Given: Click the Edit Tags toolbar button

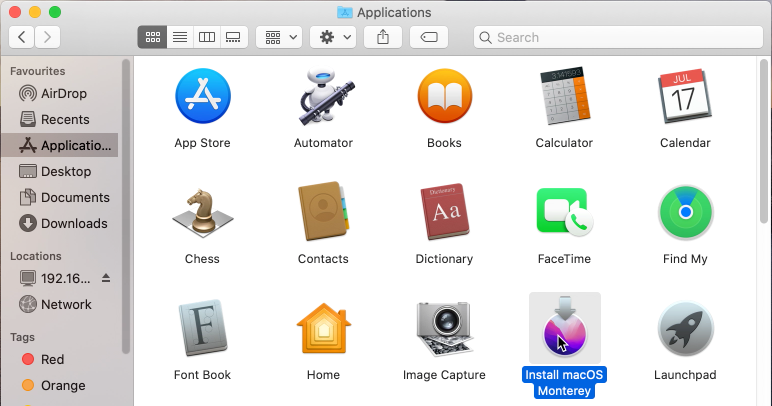Looking at the screenshot, I should 429,37.
